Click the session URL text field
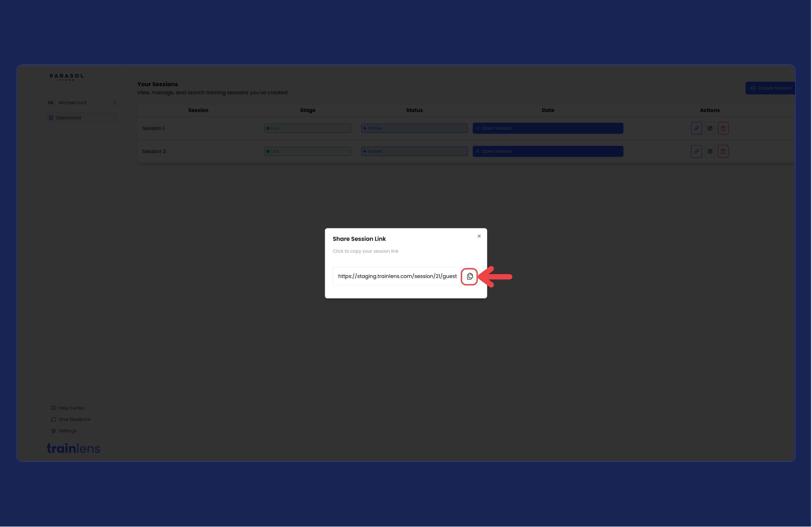The image size is (812, 527). click(397, 276)
